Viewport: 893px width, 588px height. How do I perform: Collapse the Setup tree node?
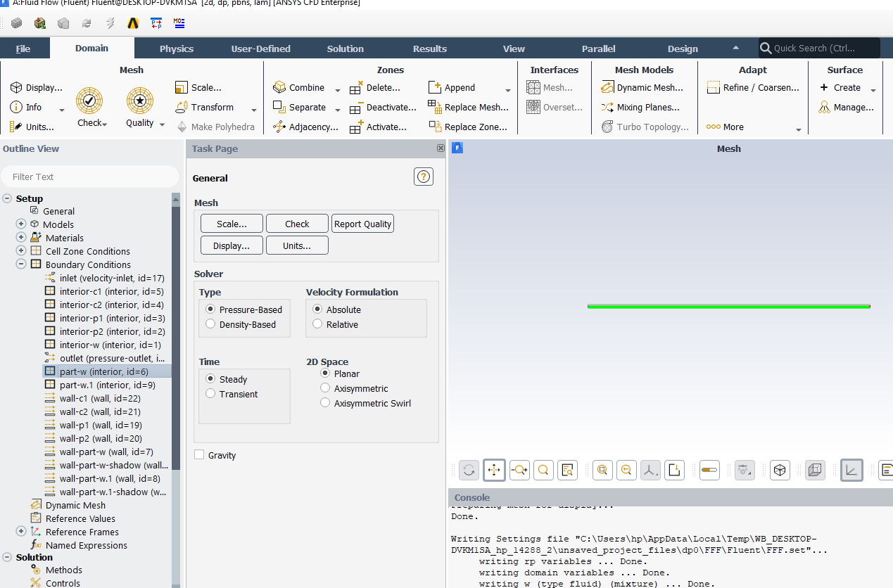[7, 198]
